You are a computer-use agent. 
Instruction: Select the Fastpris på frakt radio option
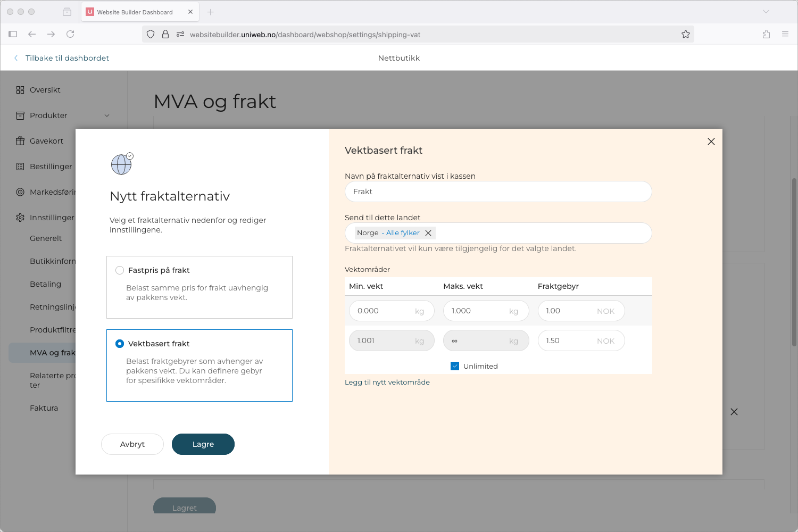pos(120,270)
